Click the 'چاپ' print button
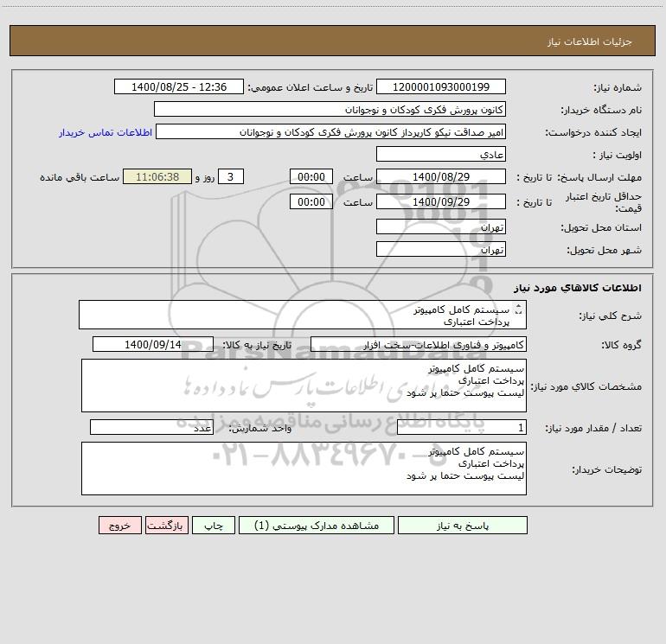The height and width of the screenshot is (644, 666). tap(214, 525)
